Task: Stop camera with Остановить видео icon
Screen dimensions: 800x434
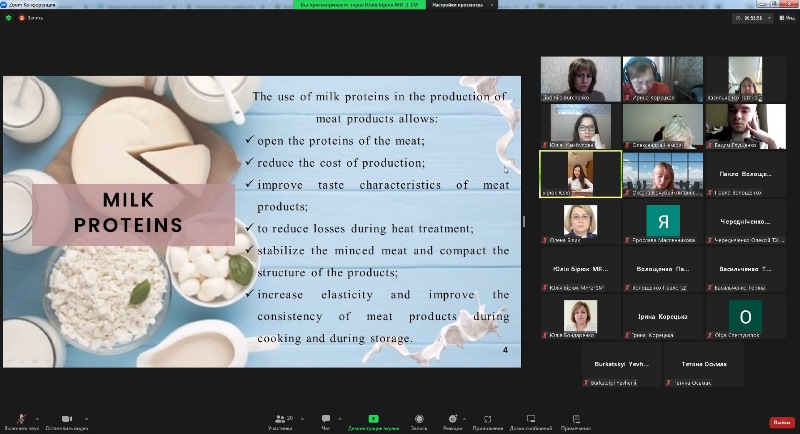Action: click(67, 419)
